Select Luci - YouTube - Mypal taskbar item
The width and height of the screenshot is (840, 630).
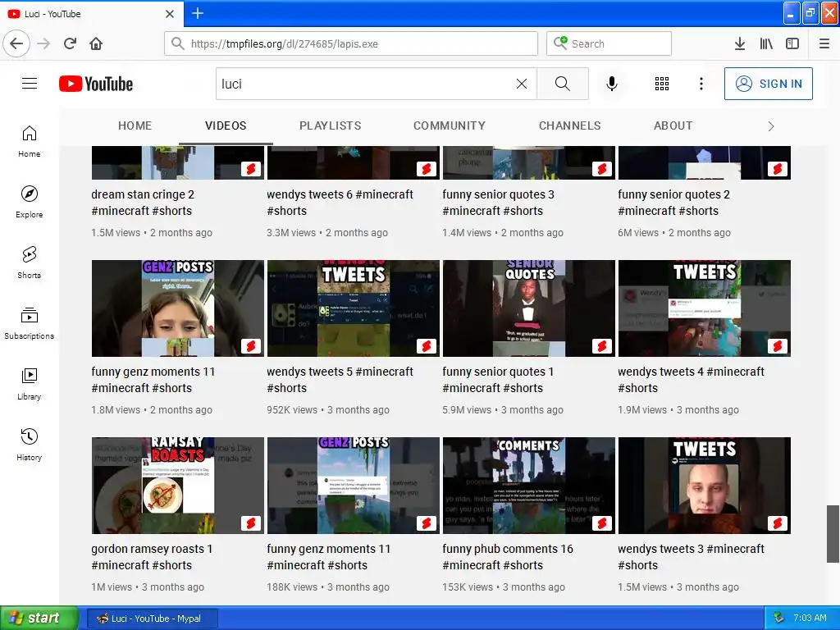pos(152,619)
